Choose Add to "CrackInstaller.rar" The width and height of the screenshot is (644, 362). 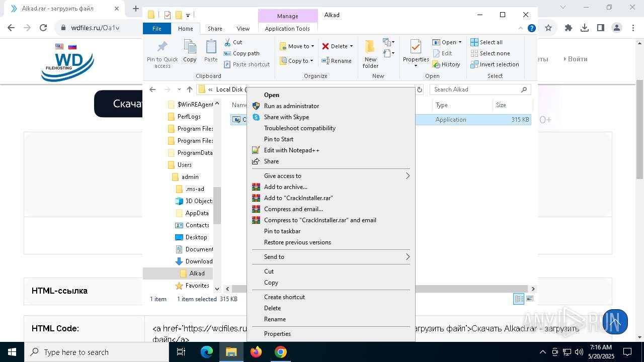click(x=298, y=198)
